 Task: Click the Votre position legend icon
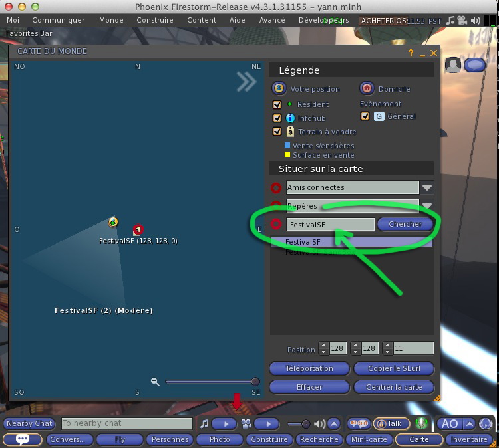click(x=279, y=88)
